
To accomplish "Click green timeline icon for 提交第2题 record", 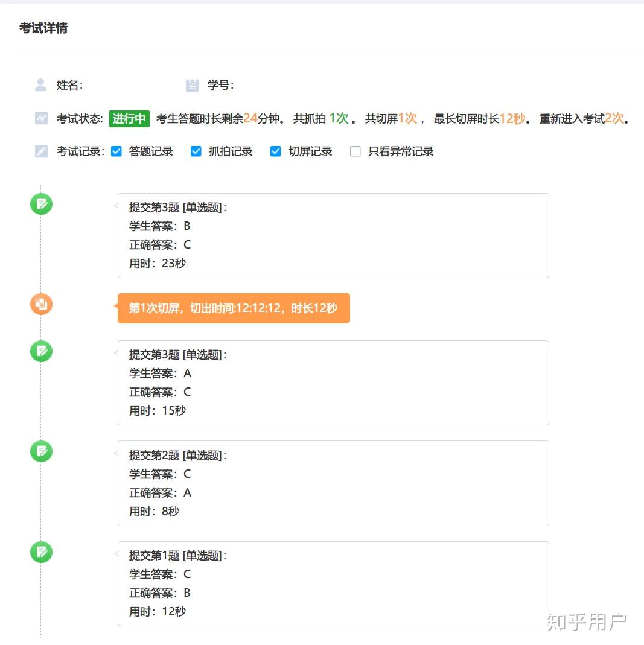I will (x=41, y=451).
